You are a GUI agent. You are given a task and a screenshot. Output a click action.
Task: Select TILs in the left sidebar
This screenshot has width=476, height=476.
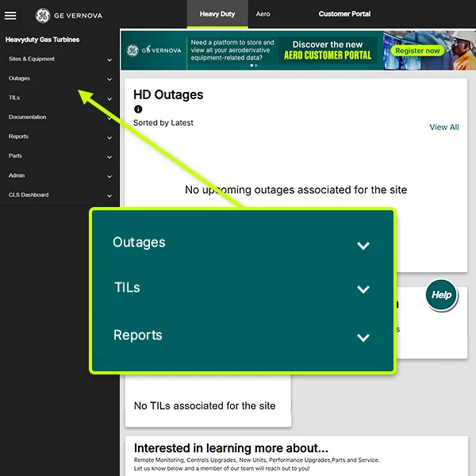click(x=14, y=98)
